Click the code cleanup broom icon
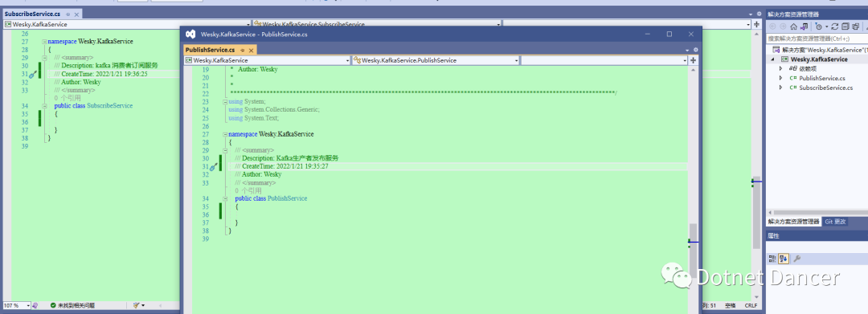 [137, 305]
